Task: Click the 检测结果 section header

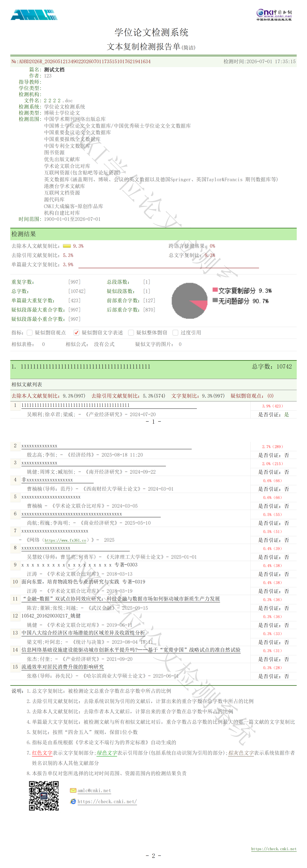Action: point(153,234)
